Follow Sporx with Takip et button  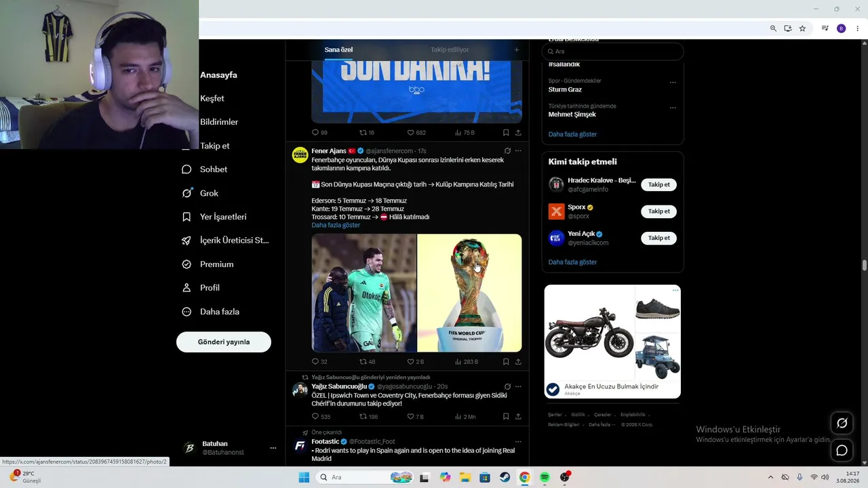658,211
